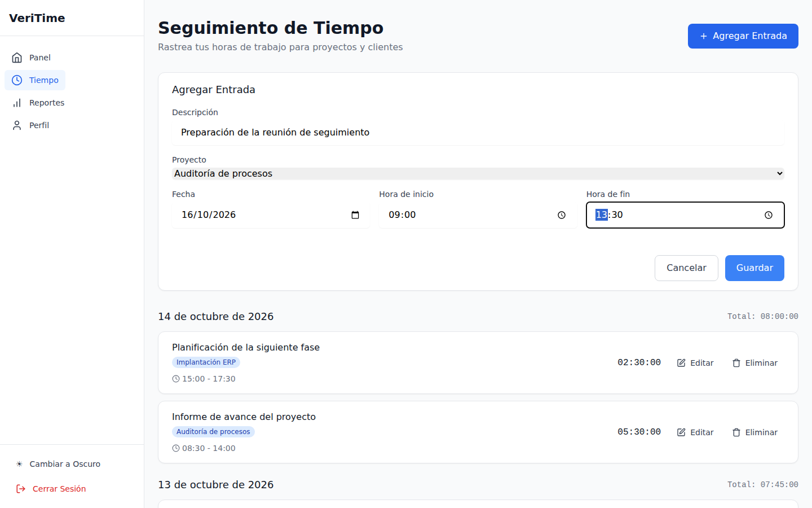Select Tiempo in the sidebar
Viewport: 812px width, 508px height.
click(35, 80)
